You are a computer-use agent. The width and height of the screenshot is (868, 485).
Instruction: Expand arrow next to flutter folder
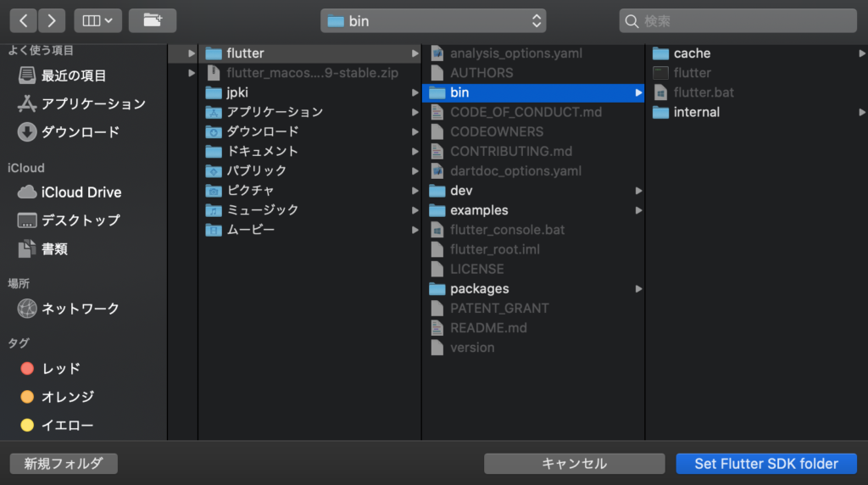415,53
